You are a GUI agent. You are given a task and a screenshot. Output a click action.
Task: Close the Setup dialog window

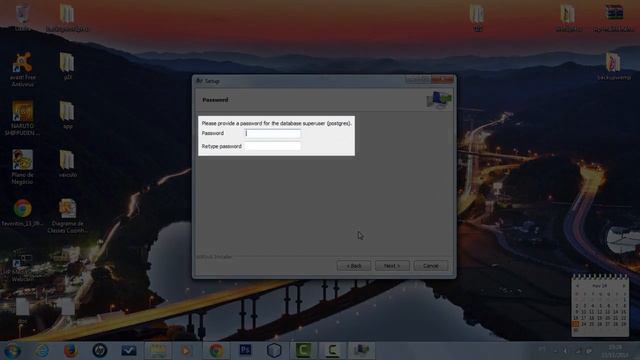point(442,80)
